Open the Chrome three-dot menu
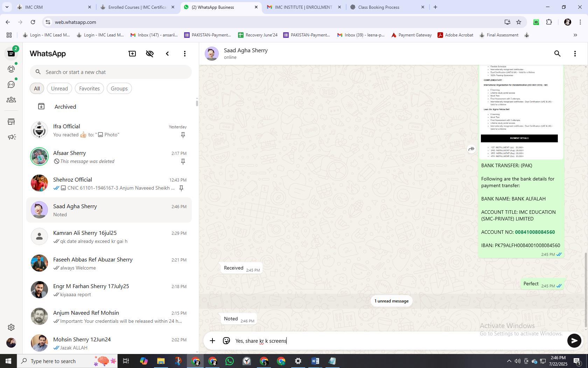The image size is (588, 368). (x=580, y=22)
